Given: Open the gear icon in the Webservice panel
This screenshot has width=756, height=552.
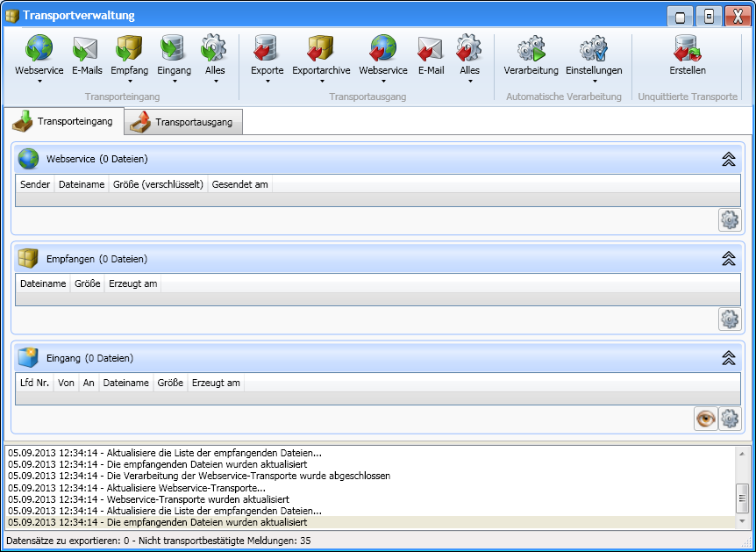Looking at the screenshot, I should coord(730,219).
